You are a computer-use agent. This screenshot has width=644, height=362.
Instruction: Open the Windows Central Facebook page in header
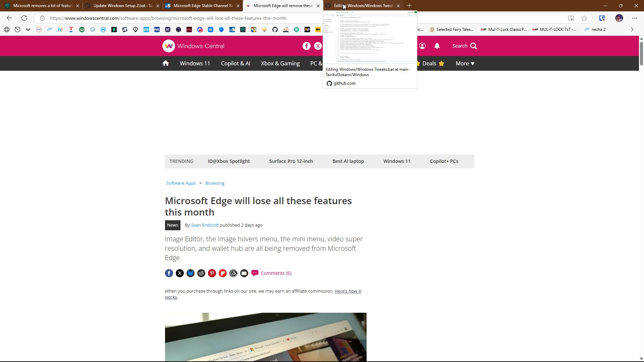[307, 46]
